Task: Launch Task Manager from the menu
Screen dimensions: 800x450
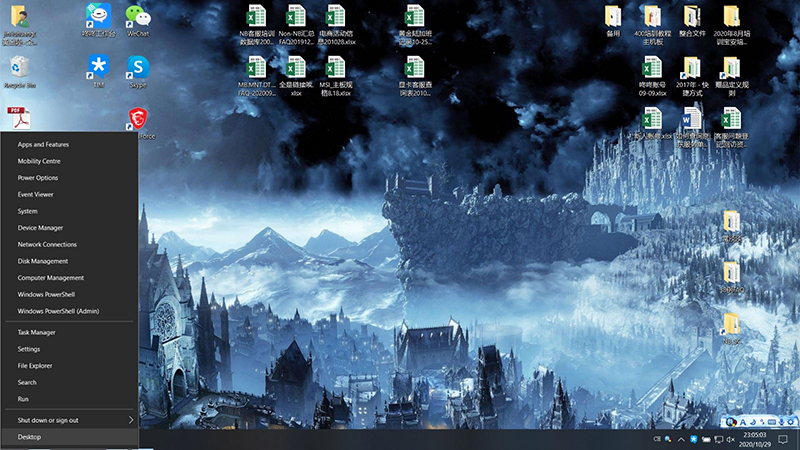Action: pyautogui.click(x=36, y=332)
